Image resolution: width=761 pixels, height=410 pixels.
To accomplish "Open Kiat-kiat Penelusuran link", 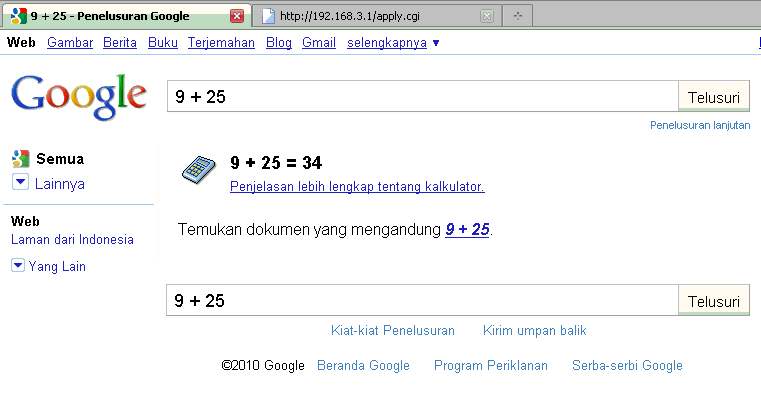I will click(x=393, y=330).
